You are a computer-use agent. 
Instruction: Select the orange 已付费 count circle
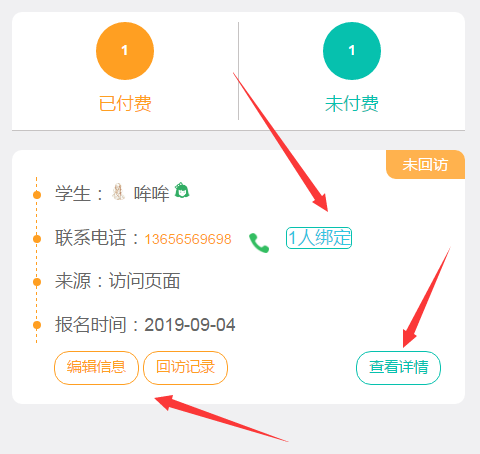(125, 51)
